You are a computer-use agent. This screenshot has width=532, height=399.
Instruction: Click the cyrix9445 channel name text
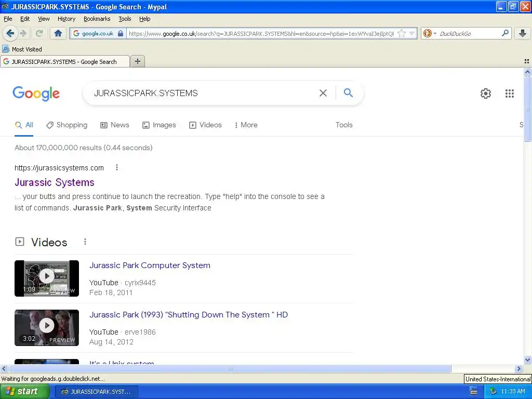tap(140, 283)
